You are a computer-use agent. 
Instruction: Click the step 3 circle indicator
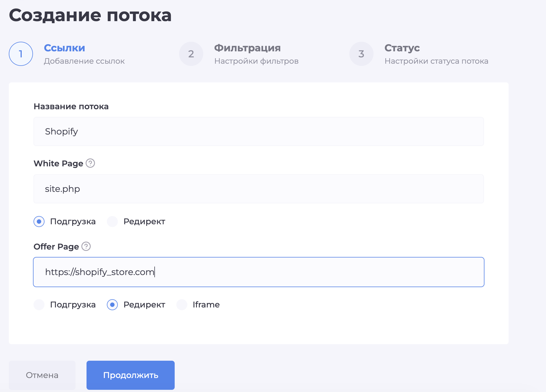point(361,54)
